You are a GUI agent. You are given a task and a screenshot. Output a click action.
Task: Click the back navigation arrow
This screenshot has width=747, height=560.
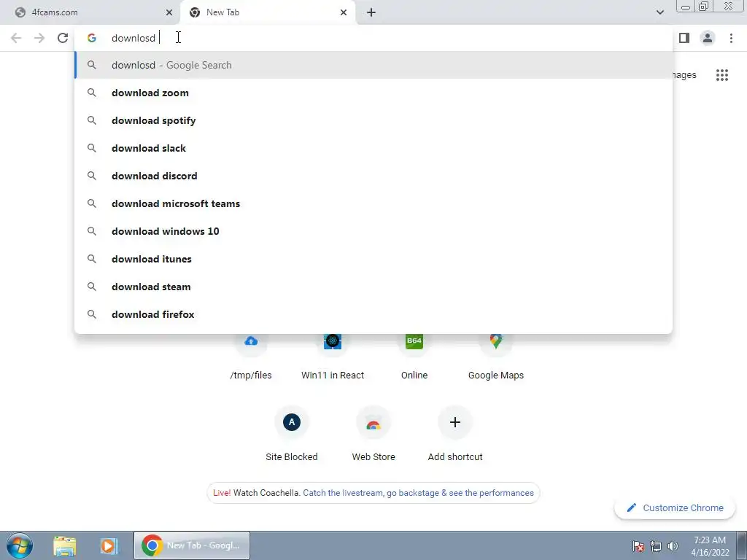[16, 38]
